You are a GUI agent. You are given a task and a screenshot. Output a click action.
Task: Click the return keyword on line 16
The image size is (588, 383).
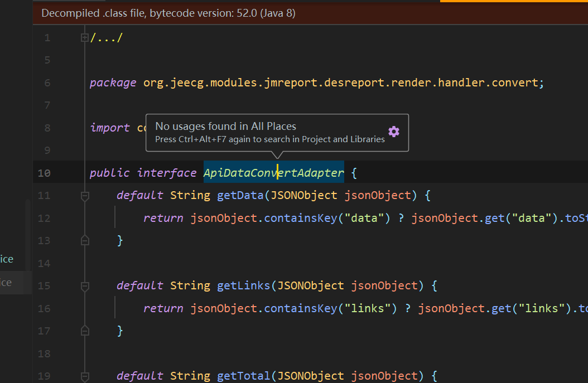pos(163,308)
